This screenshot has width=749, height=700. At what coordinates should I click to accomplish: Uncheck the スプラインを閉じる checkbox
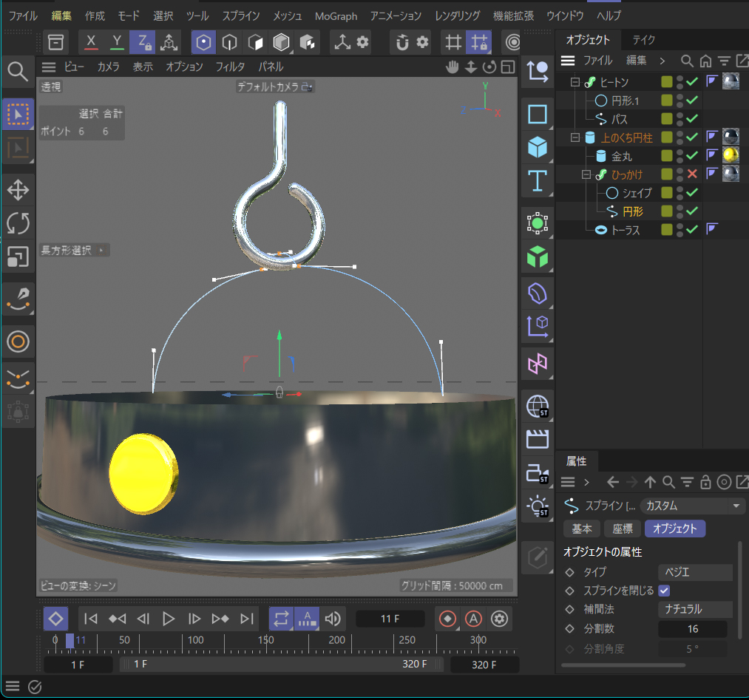[664, 591]
